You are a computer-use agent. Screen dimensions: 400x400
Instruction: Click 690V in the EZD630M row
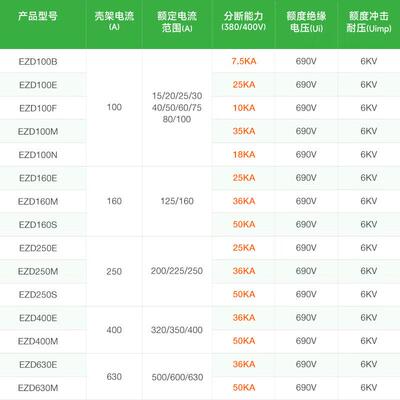[x=306, y=387]
